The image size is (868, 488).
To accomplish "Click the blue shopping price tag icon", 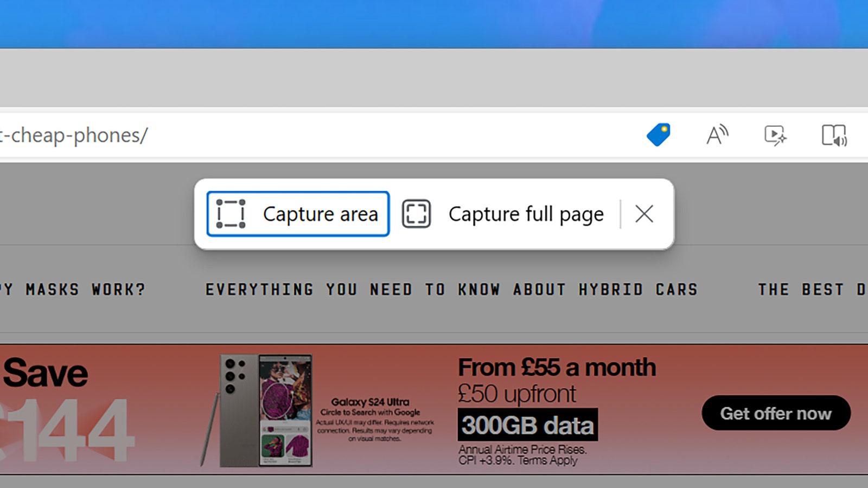I will 659,135.
